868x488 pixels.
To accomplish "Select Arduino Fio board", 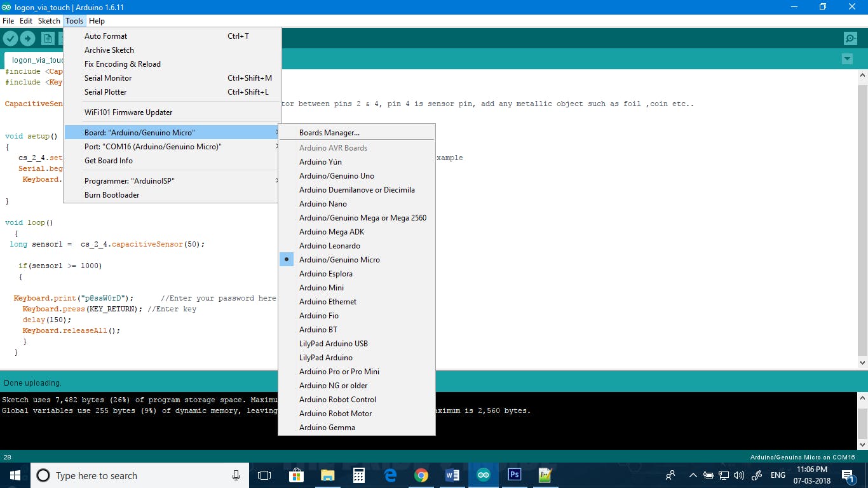I will coord(356,316).
